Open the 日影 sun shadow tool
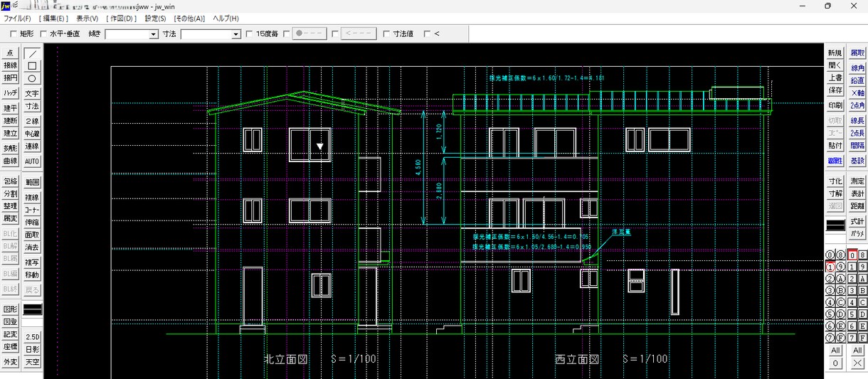Image resolution: width=868 pixels, height=379 pixels. [x=32, y=349]
